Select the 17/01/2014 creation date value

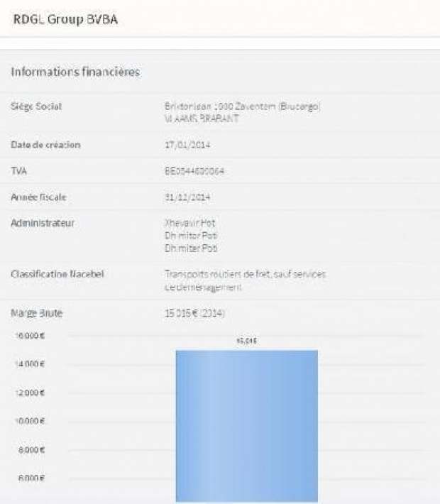coord(186,145)
